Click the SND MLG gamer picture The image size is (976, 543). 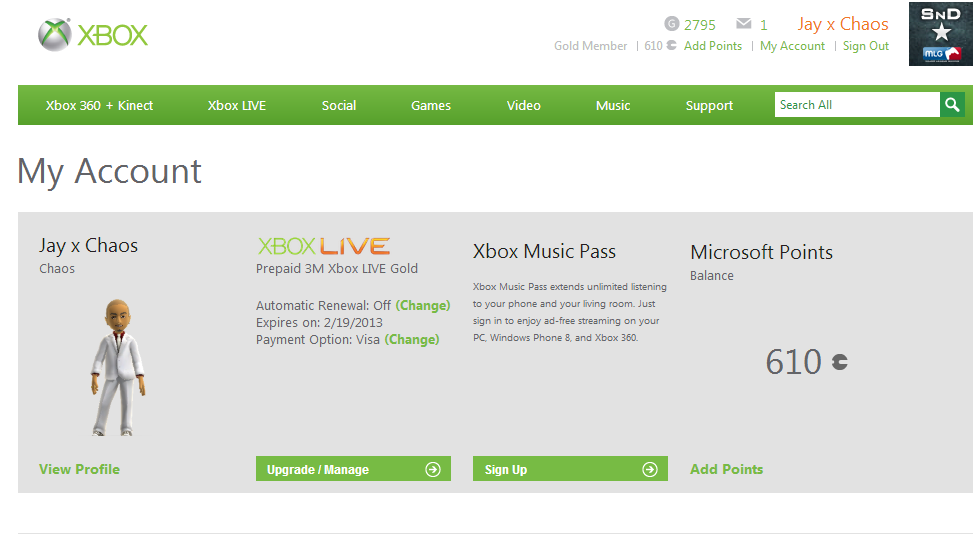941,34
